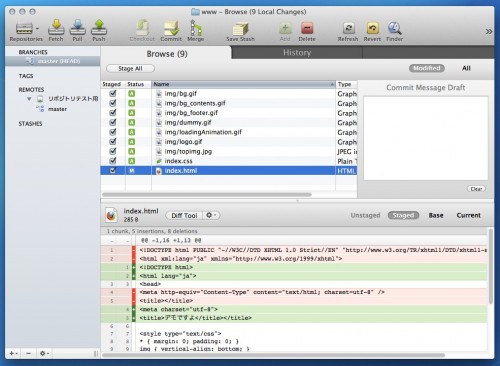Click the Type column header
Viewport: 500px width, 366px height.
(347, 84)
